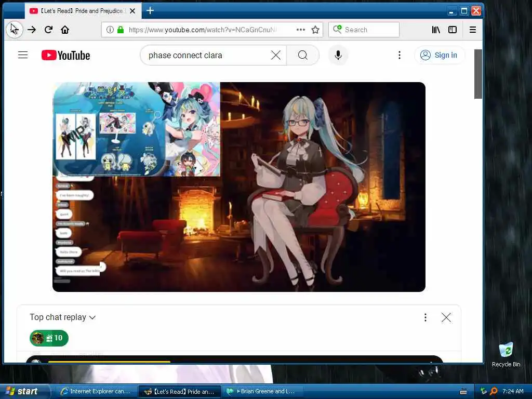
Task: Minimize the browser window
Action: 451,11
